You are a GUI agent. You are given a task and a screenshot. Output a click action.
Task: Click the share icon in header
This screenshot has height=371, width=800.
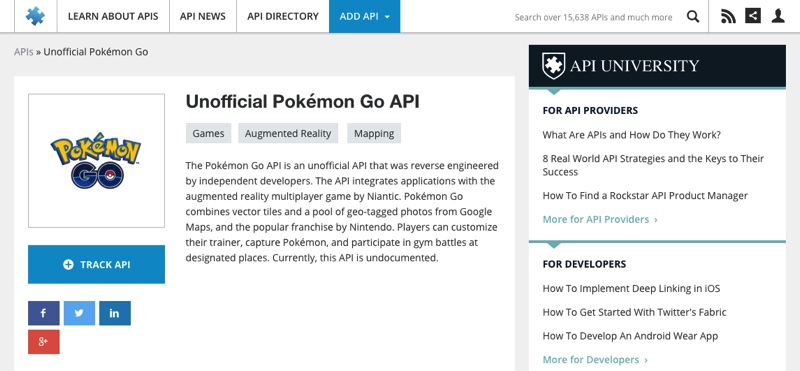pos(753,16)
